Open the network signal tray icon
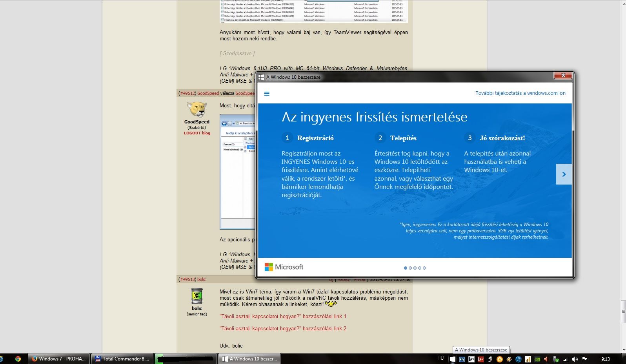This screenshot has height=364, width=626. (x=565, y=359)
